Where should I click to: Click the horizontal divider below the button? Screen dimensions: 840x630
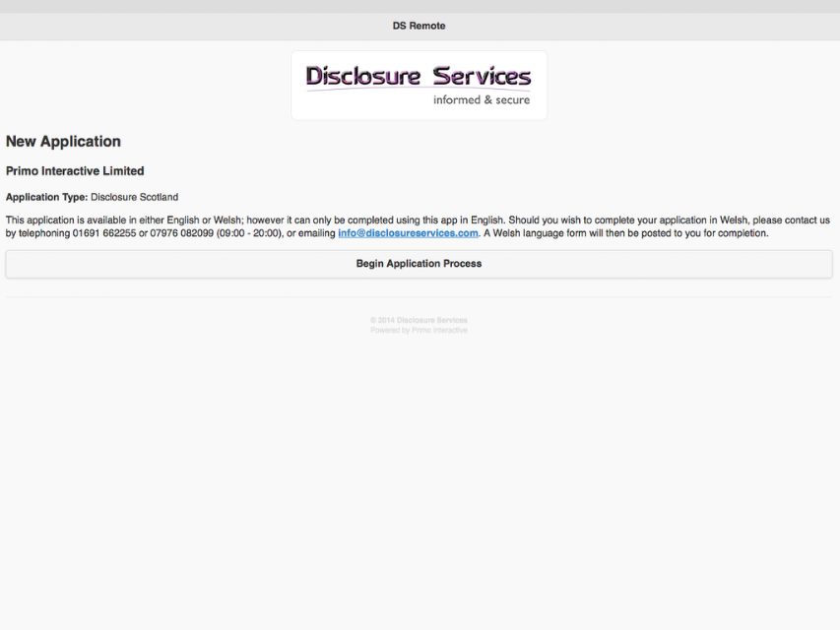419,296
